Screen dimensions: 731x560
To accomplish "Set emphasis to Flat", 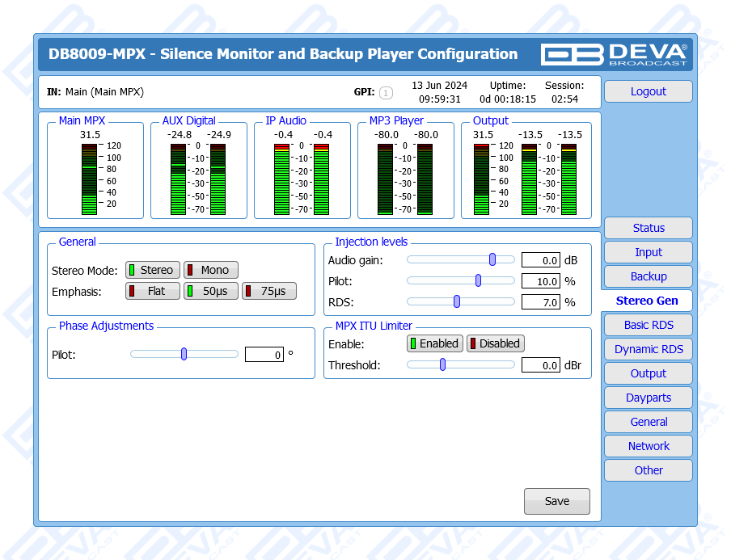I will tap(152, 291).
